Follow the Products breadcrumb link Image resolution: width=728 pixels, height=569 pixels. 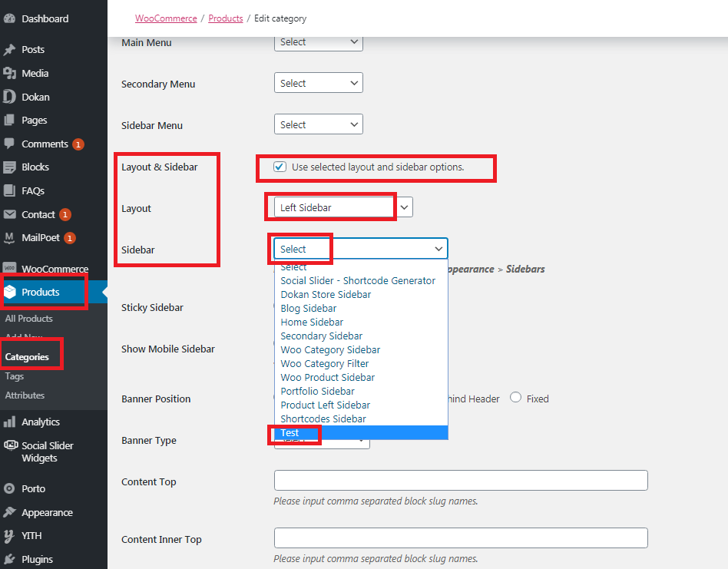click(x=226, y=18)
